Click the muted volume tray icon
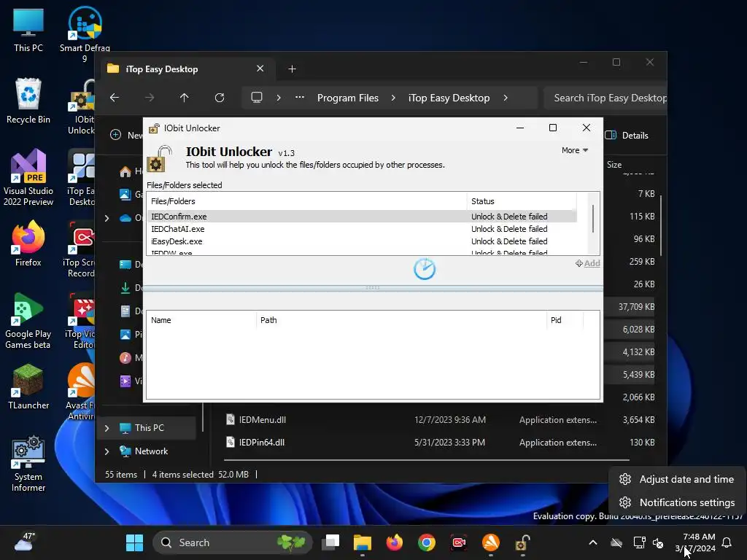This screenshot has width=747, height=560. click(x=658, y=542)
